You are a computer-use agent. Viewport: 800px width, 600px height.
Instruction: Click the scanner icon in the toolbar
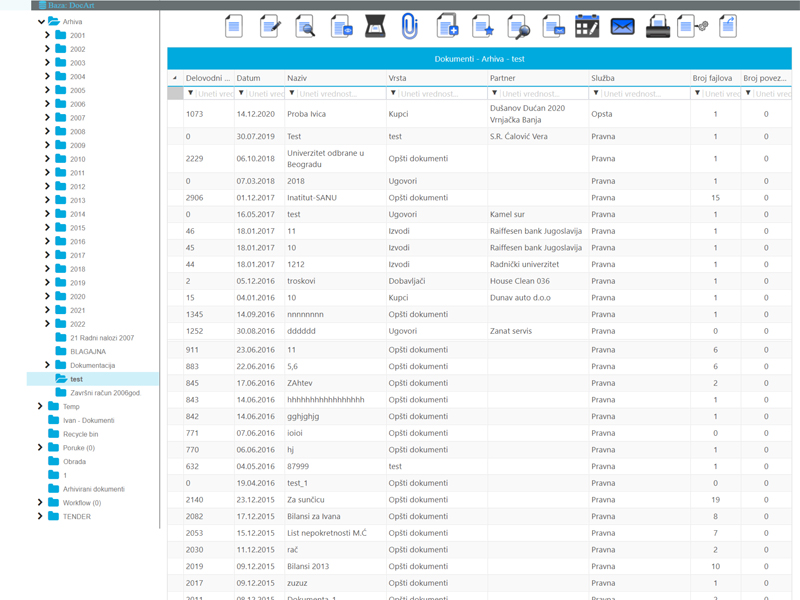click(375, 26)
